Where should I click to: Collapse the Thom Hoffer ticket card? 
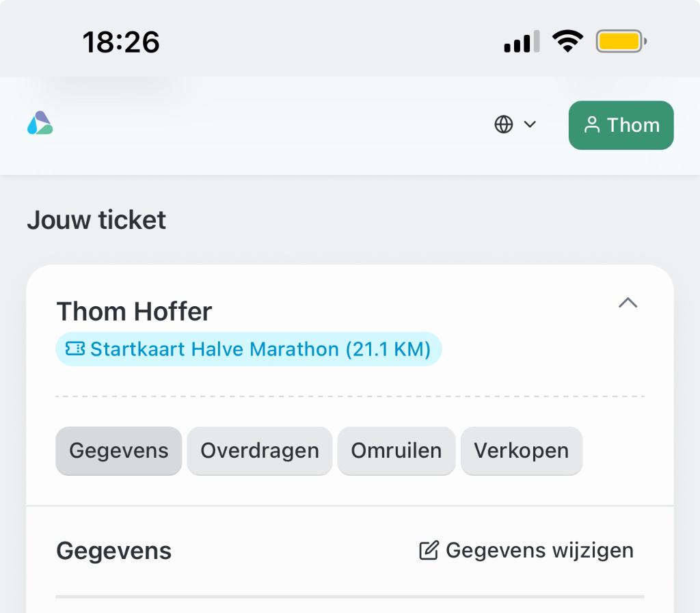click(x=628, y=303)
